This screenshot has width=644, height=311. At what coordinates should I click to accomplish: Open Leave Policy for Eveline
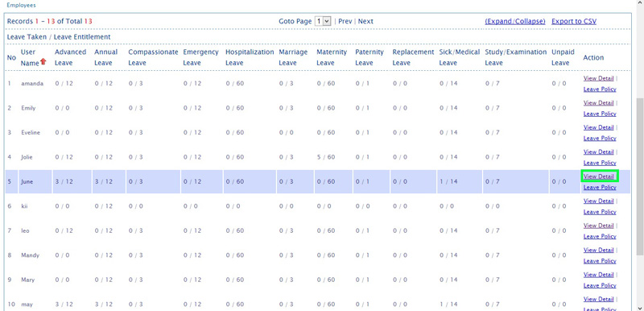click(x=600, y=139)
